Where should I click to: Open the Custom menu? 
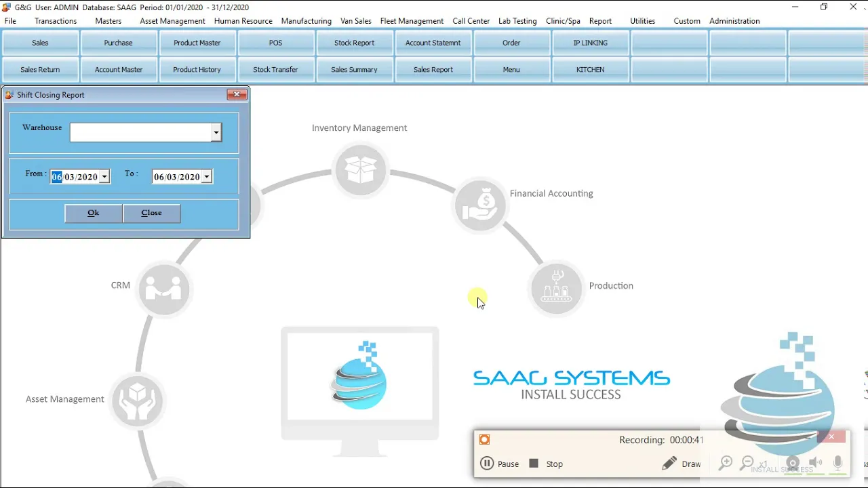click(687, 21)
